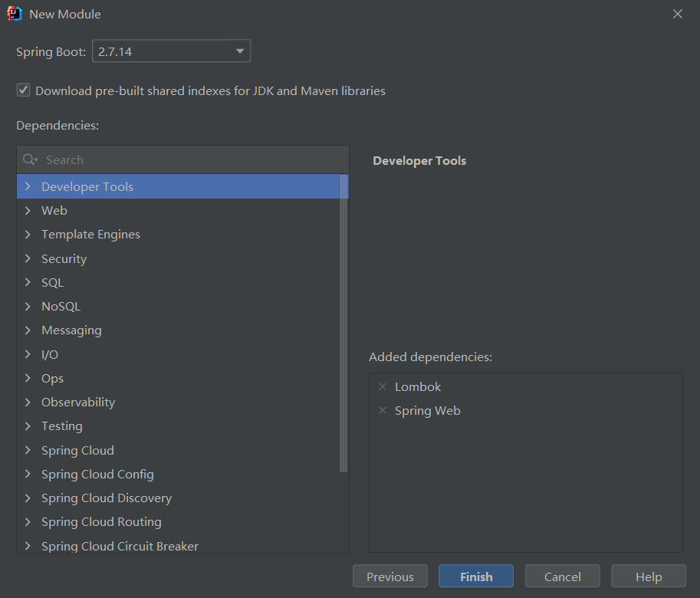Remove Spring Web with its X icon
Image resolution: width=700 pixels, height=598 pixels.
(x=383, y=410)
